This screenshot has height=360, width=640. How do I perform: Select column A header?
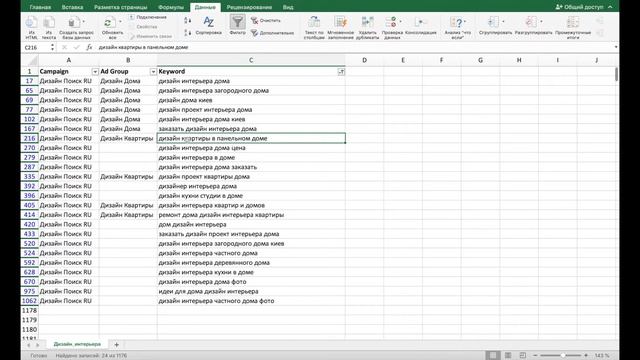tap(69, 60)
